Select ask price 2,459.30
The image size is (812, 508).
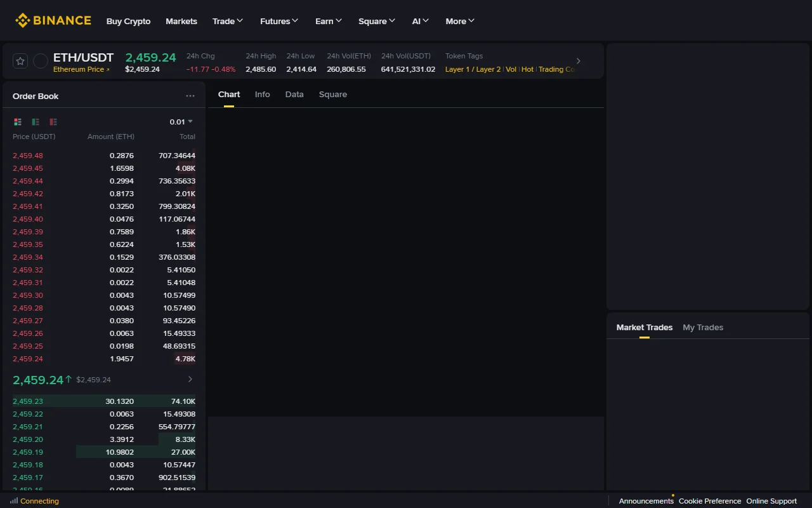pos(28,295)
